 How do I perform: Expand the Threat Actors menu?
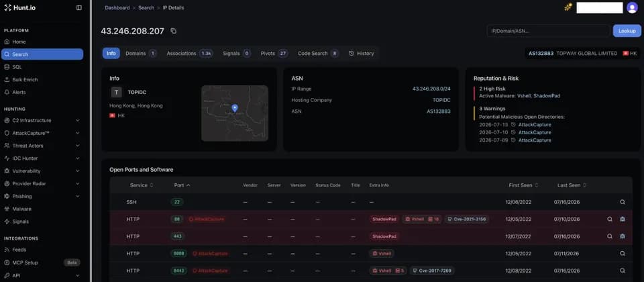[x=42, y=146]
